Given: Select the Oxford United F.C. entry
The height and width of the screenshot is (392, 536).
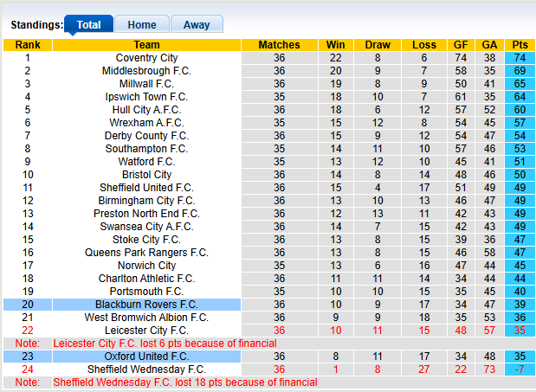Looking at the screenshot, I should click(146, 357).
